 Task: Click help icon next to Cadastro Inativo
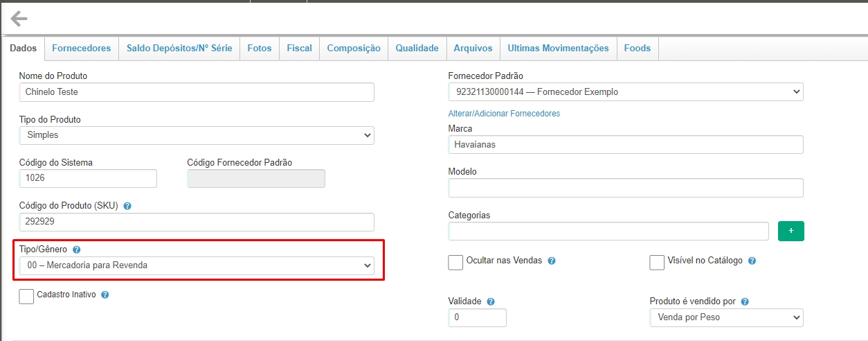[x=105, y=295]
